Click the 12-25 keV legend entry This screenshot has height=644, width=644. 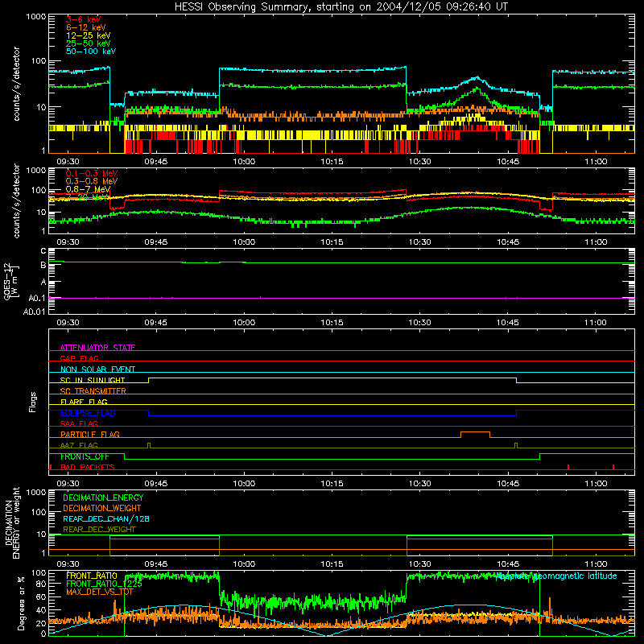click(x=89, y=35)
